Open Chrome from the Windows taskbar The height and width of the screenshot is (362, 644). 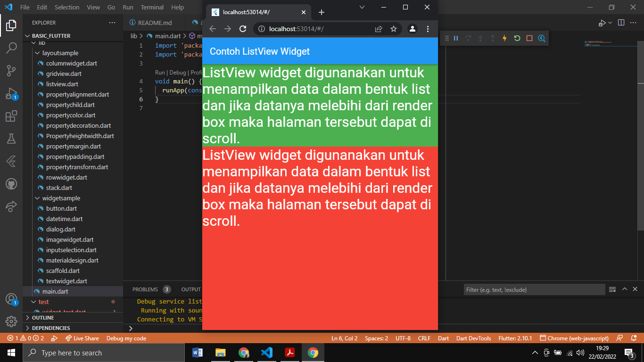pyautogui.click(x=313, y=352)
